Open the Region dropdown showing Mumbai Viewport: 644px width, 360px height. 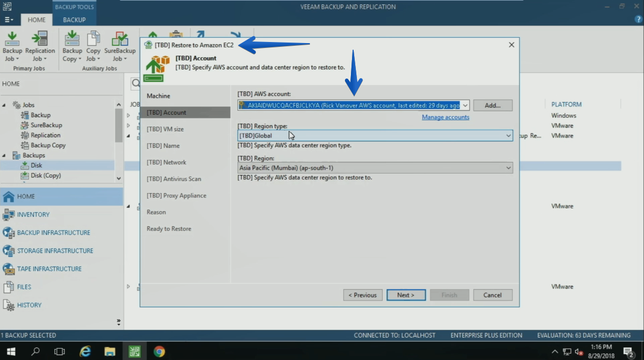click(375, 168)
